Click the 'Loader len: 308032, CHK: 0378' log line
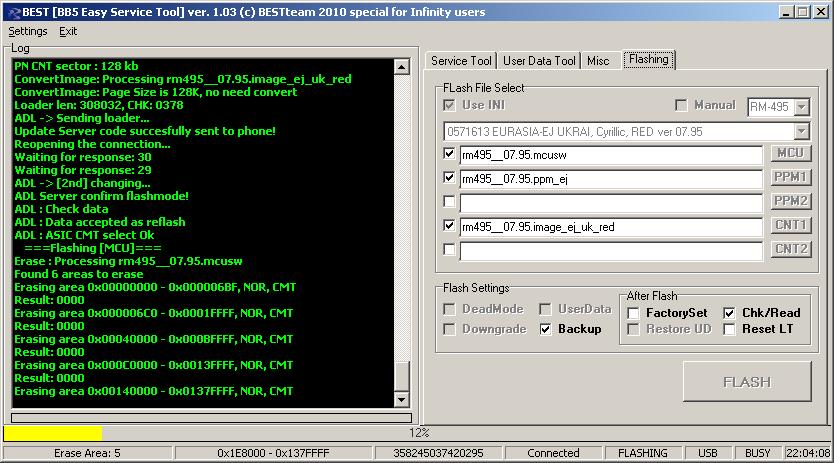The height and width of the screenshot is (463, 834). [x=98, y=105]
